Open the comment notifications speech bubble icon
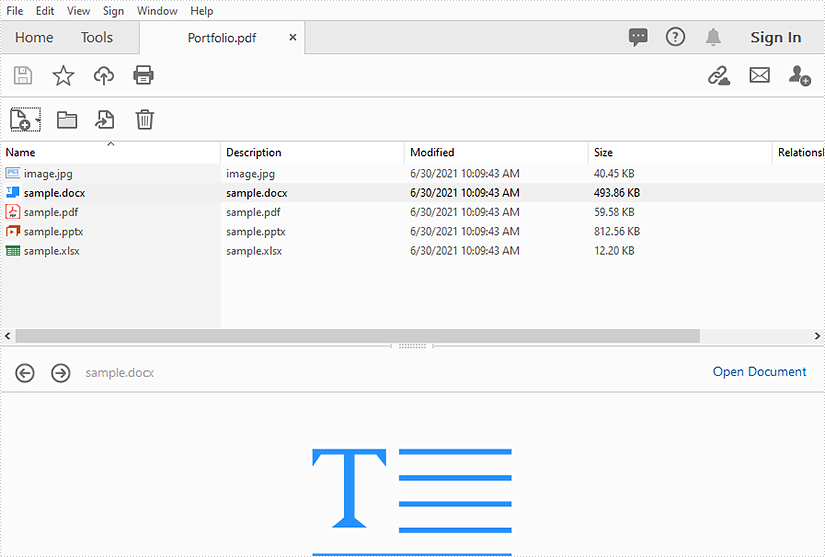Screen dimensions: 825x557 (638, 37)
